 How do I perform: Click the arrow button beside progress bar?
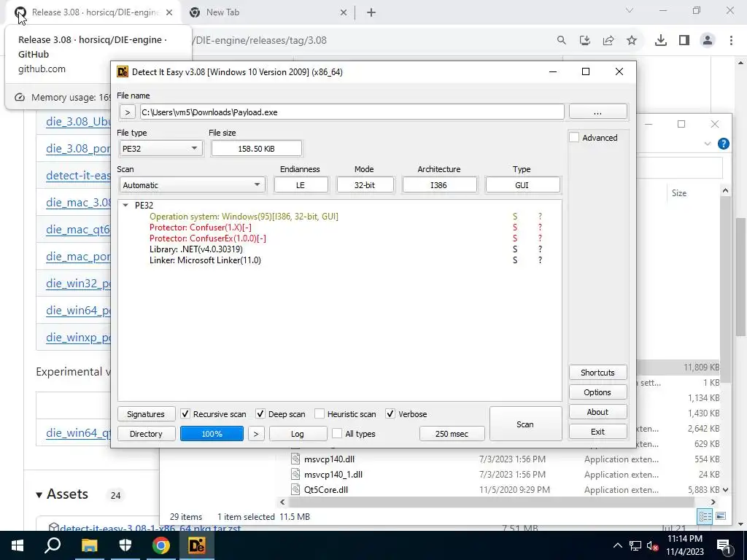[x=256, y=434]
